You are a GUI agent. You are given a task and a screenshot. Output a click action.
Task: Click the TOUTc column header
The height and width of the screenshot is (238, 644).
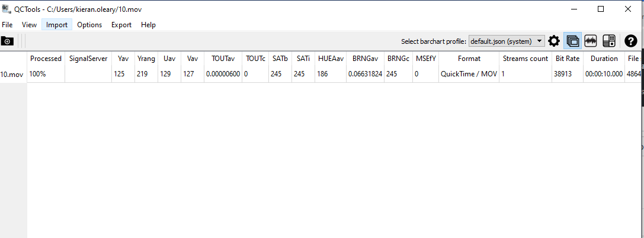point(255,59)
